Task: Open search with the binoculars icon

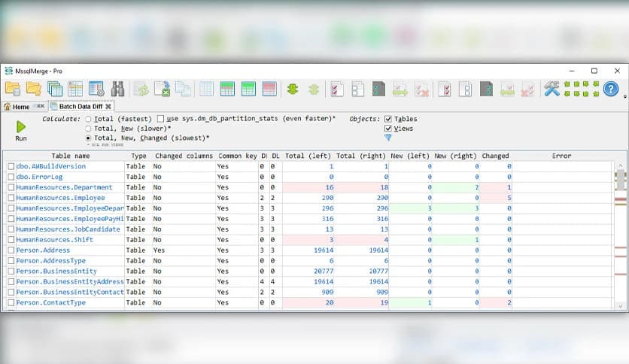Action: pos(117,89)
